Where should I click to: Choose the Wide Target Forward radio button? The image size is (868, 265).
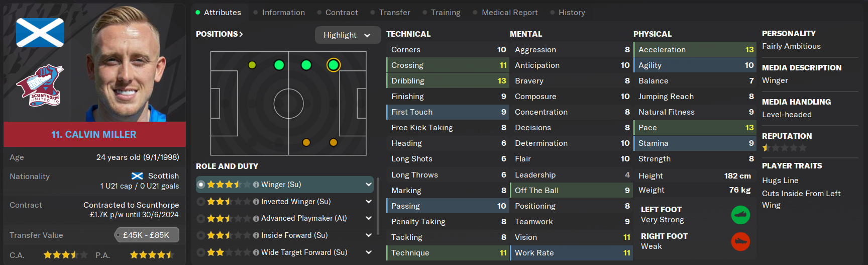(x=201, y=252)
